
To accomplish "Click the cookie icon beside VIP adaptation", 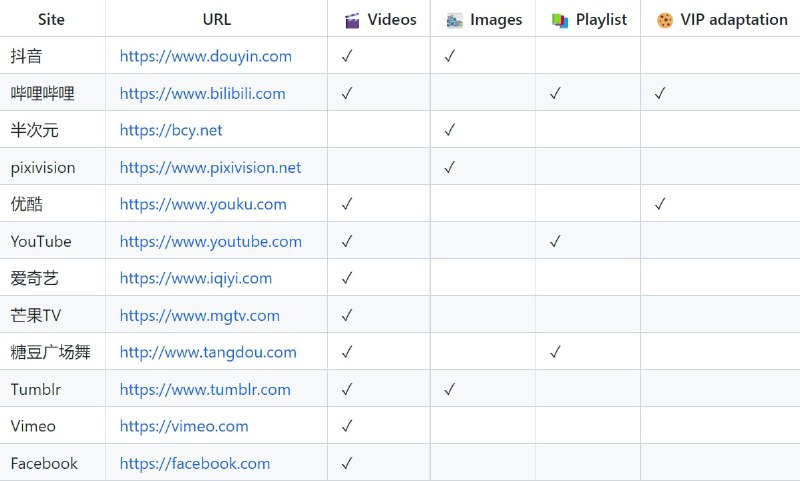I will 665,20.
